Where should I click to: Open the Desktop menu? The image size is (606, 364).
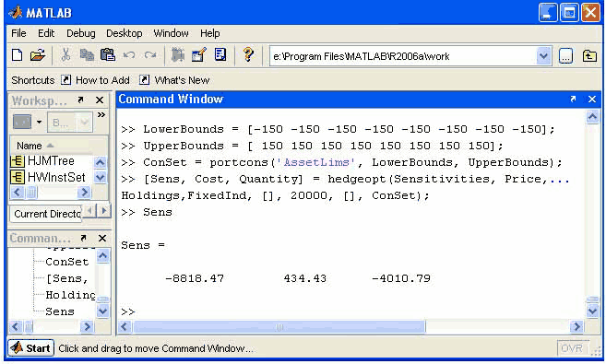[125, 33]
